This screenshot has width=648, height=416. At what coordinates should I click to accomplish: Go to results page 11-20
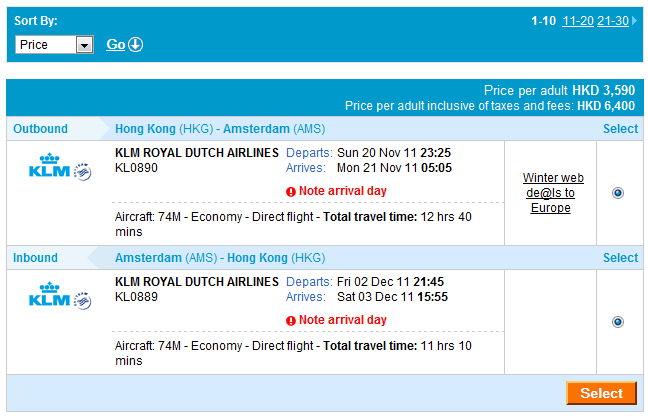[x=577, y=20]
